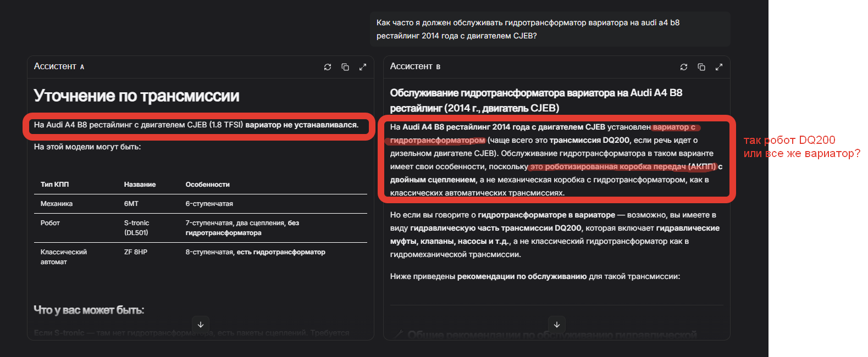Click the "Что у вас может быть:" heading
Viewport: 868px width, 357px height.
coord(89,310)
